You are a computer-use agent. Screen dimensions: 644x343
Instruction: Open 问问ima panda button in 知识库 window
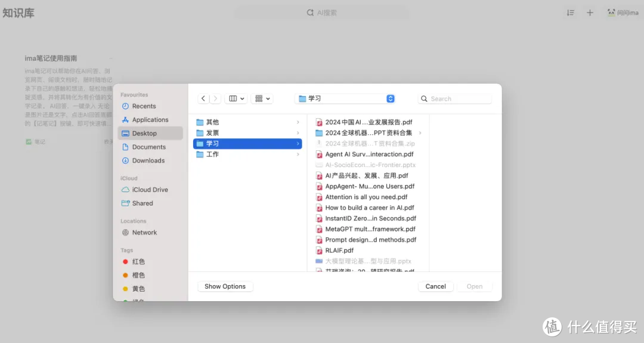(x=623, y=13)
